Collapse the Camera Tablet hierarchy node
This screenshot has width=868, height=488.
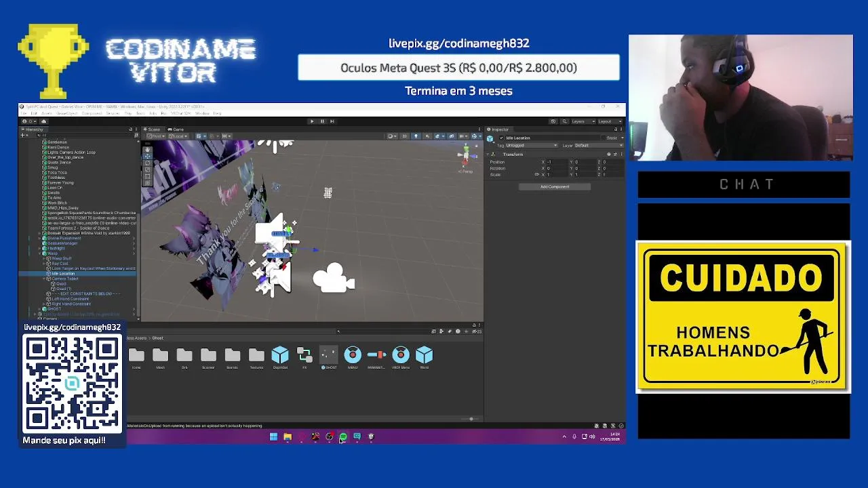coord(44,279)
